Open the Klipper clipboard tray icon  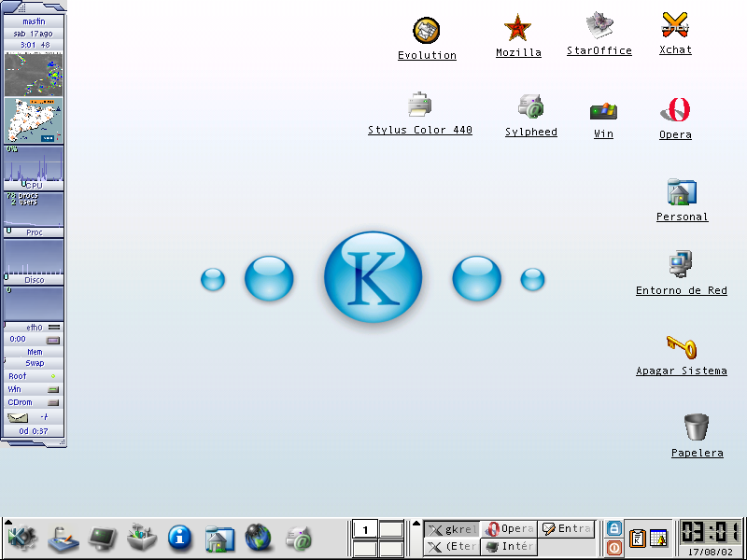point(637,539)
